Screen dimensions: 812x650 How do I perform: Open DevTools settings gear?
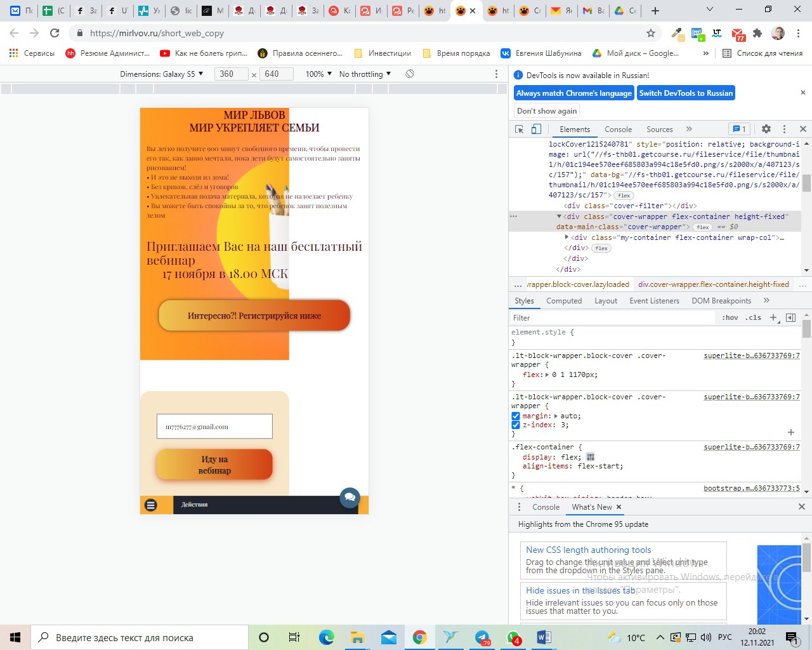[766, 129]
